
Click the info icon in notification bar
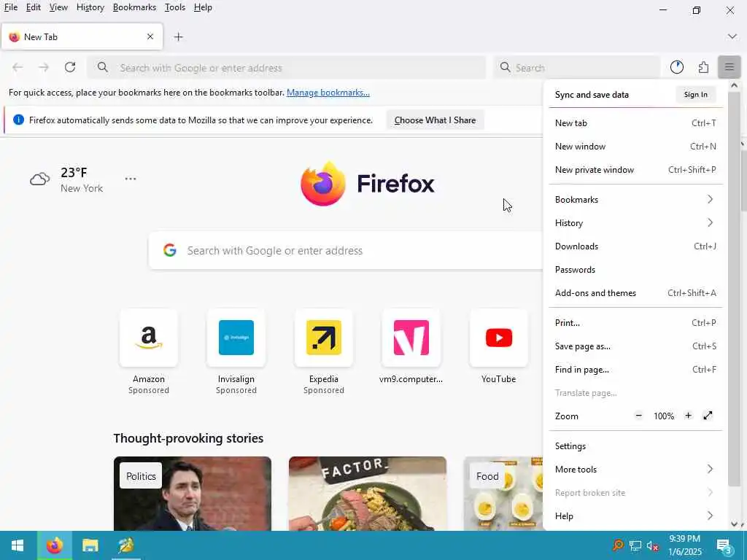18,120
